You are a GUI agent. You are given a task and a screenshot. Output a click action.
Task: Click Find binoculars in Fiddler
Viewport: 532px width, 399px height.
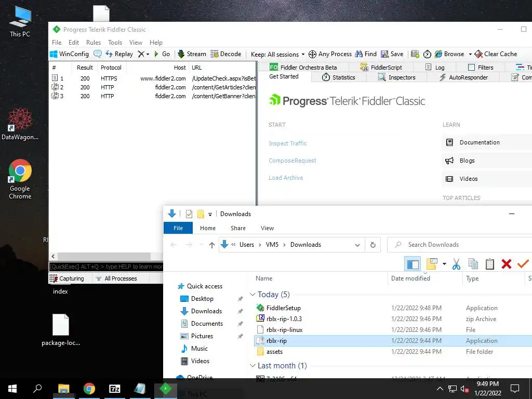pos(366,54)
